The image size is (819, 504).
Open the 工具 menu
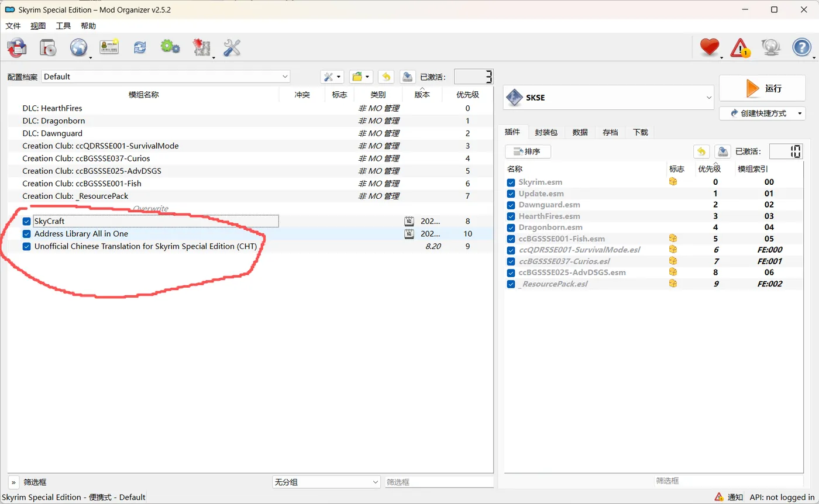click(x=63, y=26)
